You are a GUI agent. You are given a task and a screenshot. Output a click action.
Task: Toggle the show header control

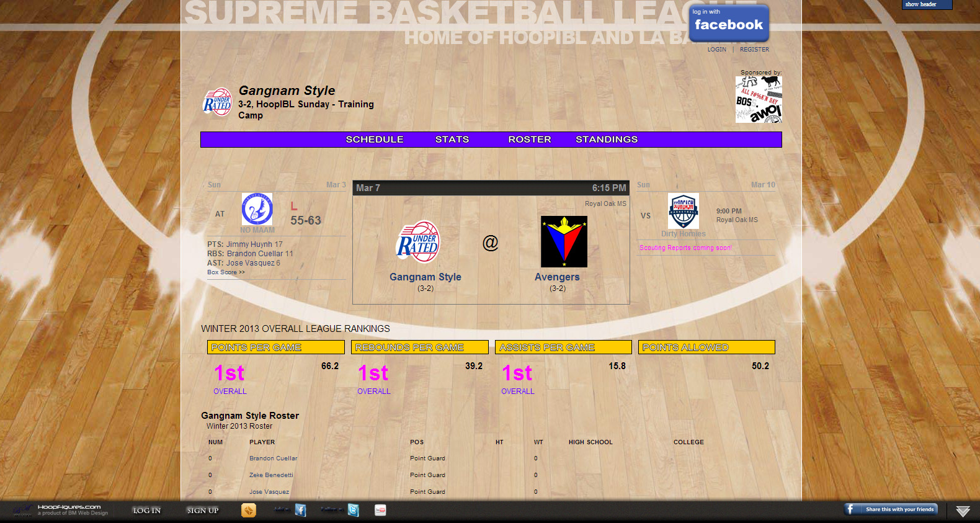[926, 4]
